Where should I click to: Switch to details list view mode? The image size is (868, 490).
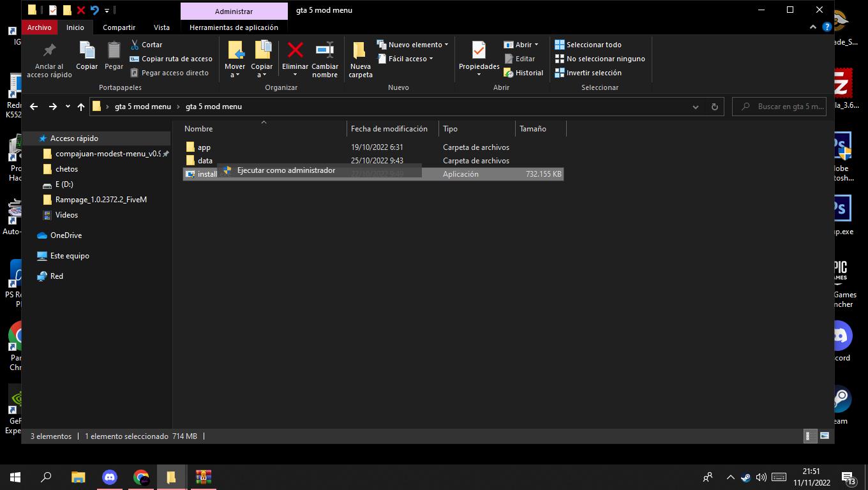click(x=809, y=436)
